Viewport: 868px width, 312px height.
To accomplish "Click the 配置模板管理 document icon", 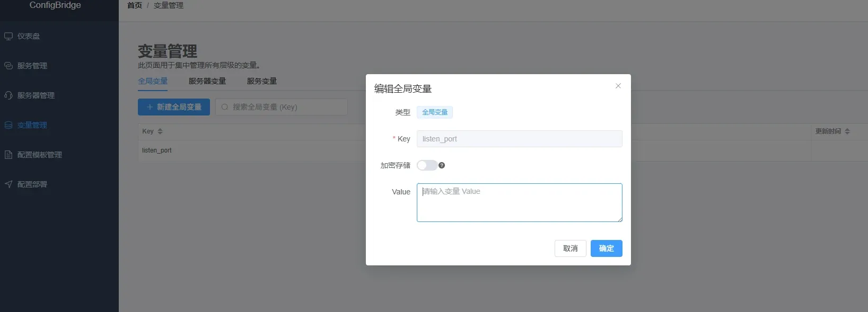I will pos(8,155).
